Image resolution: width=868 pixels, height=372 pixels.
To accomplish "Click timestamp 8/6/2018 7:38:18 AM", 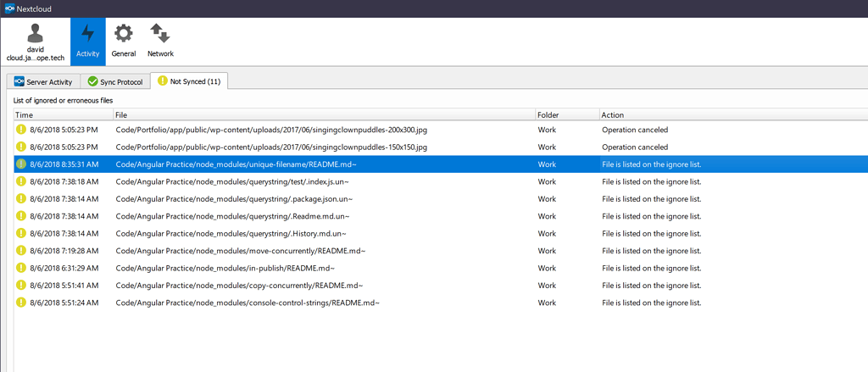I will (x=64, y=181).
